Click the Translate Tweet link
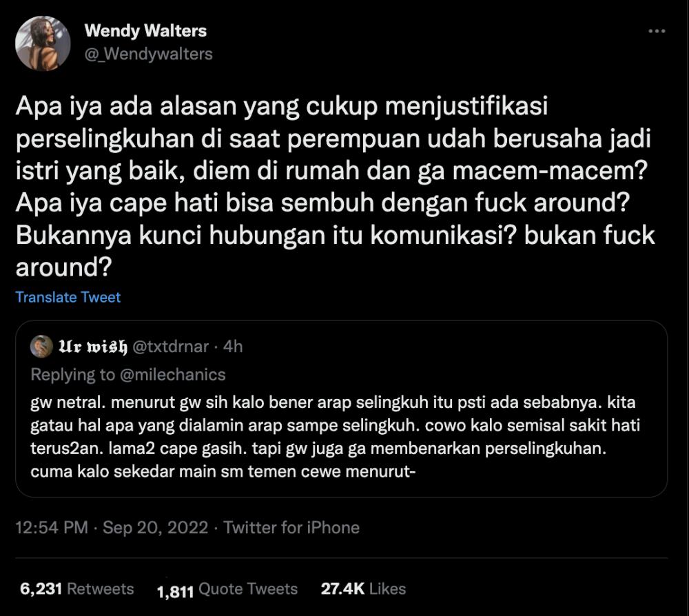The width and height of the screenshot is (689, 616). click(x=68, y=297)
